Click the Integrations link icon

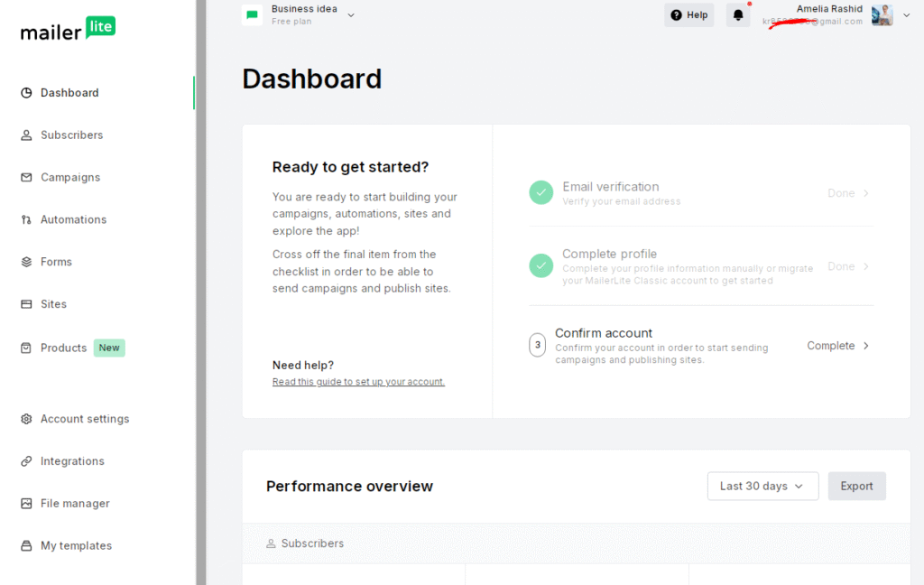[26, 461]
